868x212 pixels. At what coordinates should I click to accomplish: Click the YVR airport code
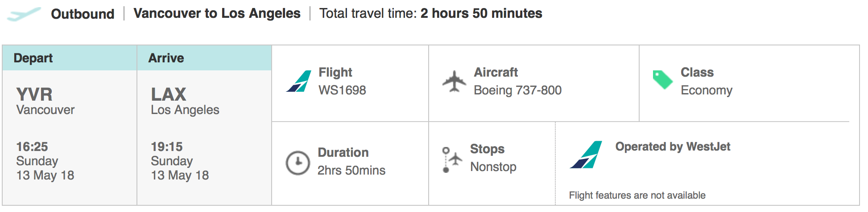click(34, 94)
